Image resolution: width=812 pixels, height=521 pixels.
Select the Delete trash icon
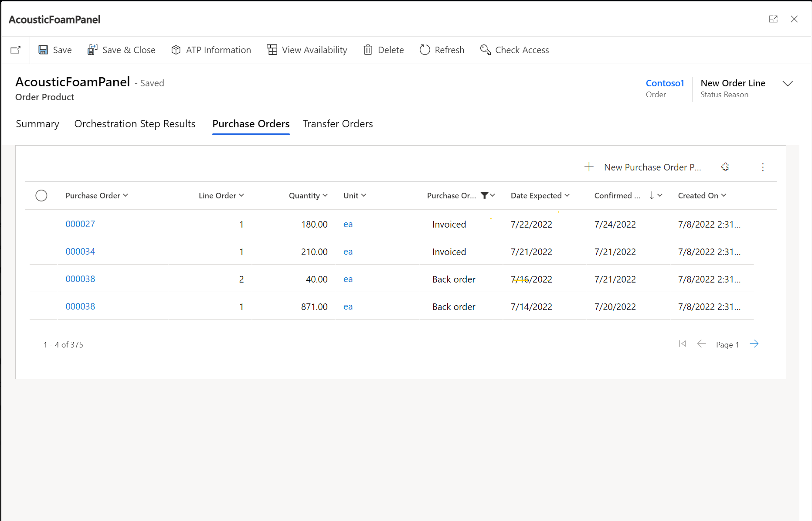click(x=368, y=50)
